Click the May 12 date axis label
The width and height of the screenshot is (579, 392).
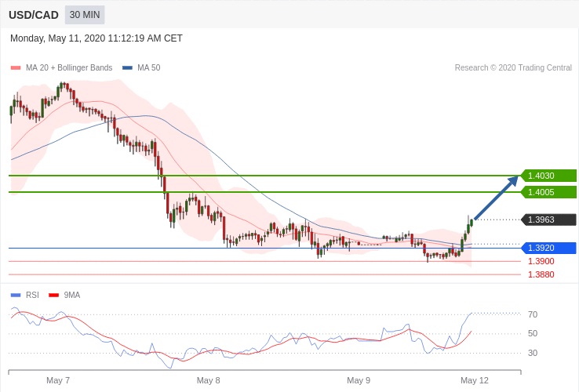(x=474, y=380)
